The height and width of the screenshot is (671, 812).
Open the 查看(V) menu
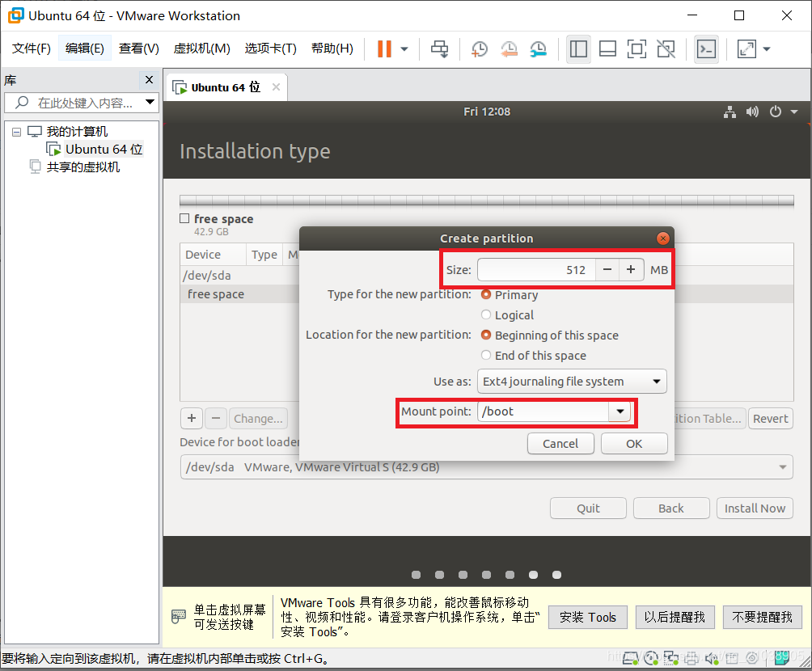point(139,49)
